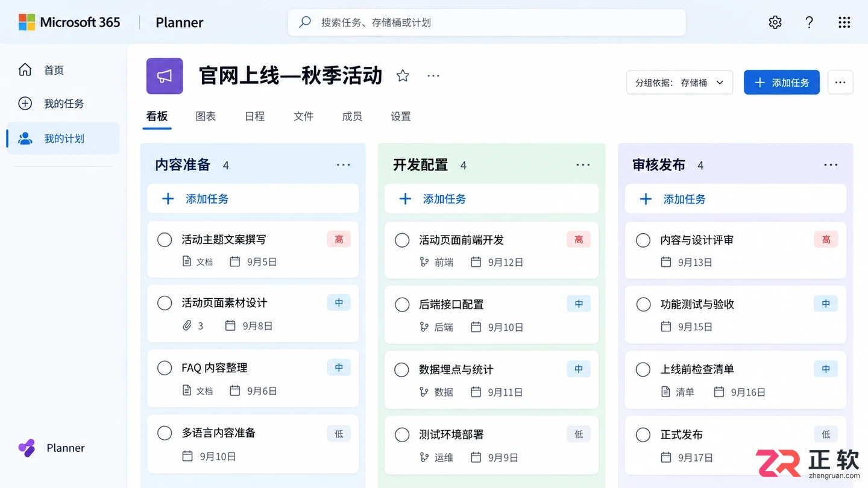The image size is (868, 488).
Task: Click the blue 添加任务 button
Action: pos(781,83)
